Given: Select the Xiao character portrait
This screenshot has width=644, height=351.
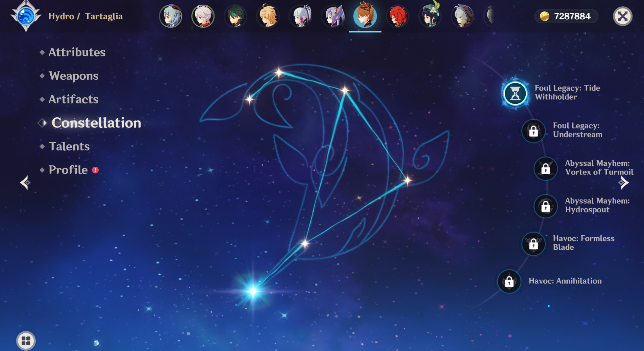Looking at the screenshot, I should coord(236,16).
